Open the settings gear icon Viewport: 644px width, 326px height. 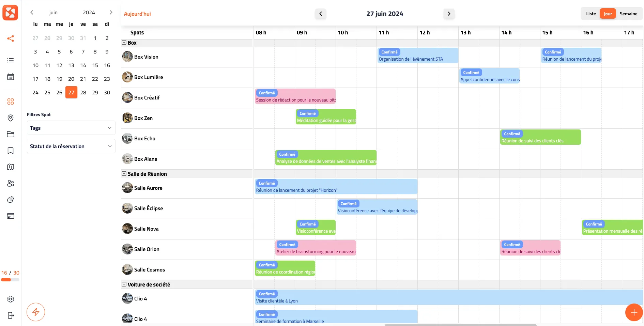[x=11, y=299]
